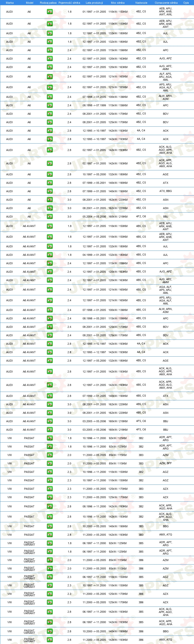Select the date cell 08.1998 -> 07.1999

pyautogui.click(x=94, y=105)
